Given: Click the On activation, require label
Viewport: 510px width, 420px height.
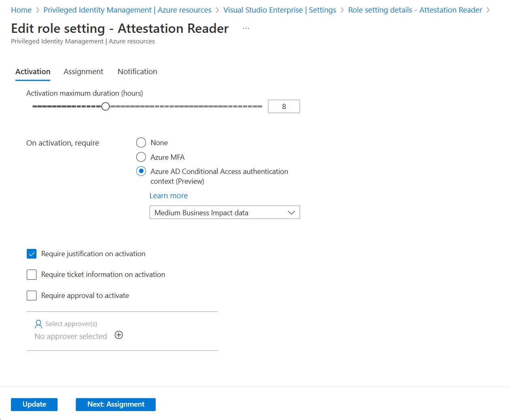Looking at the screenshot, I should click(63, 143).
